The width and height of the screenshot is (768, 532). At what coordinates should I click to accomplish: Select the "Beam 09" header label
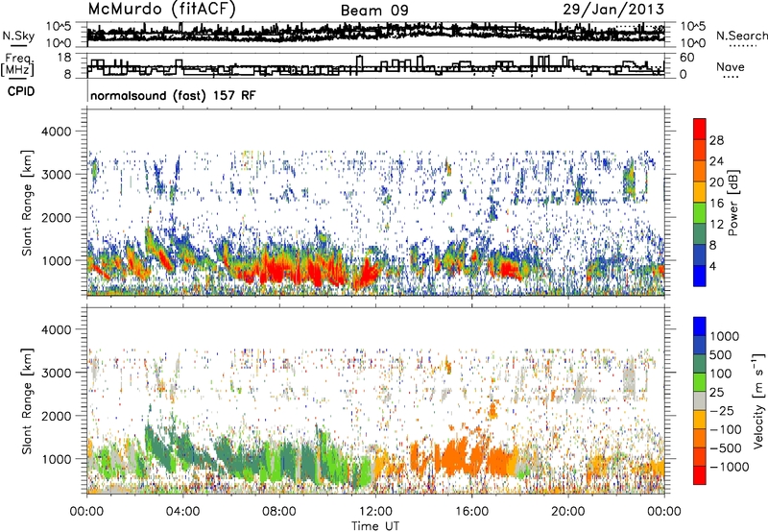pos(374,11)
